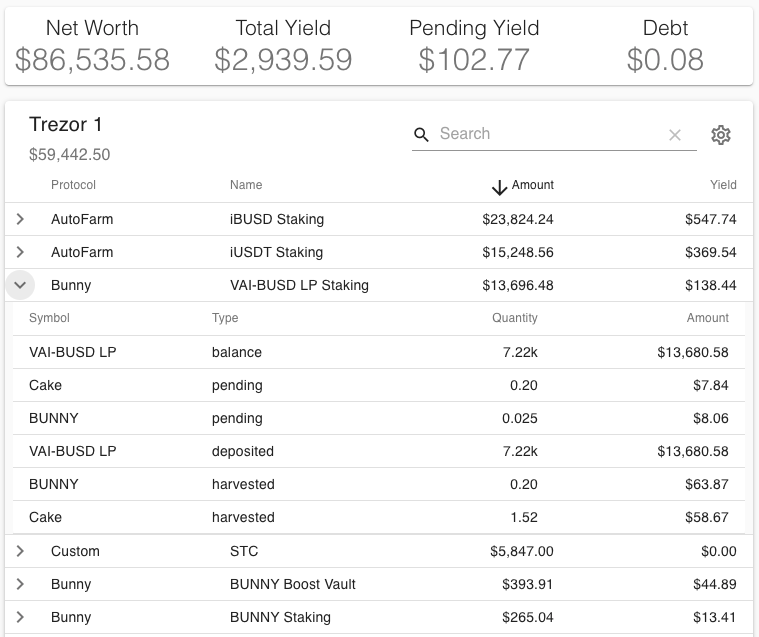This screenshot has height=637, width=759.
Task: Click the 0.025 quantity cell
Action: (x=519, y=418)
